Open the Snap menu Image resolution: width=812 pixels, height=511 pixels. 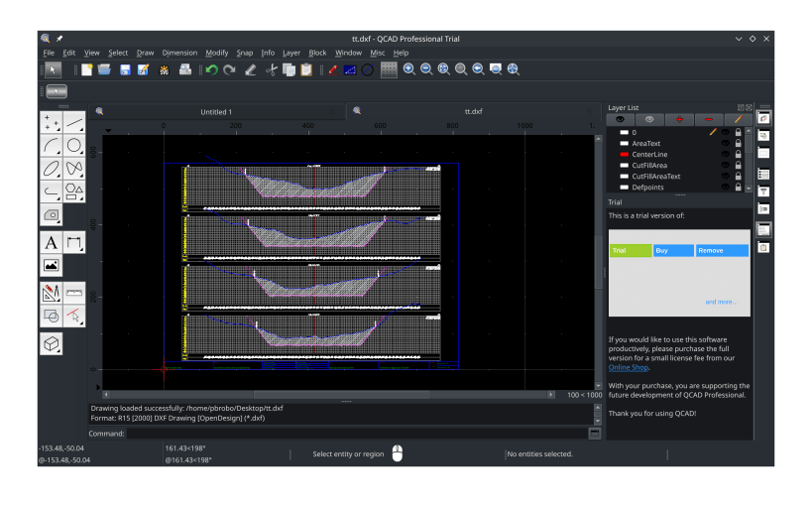point(244,53)
